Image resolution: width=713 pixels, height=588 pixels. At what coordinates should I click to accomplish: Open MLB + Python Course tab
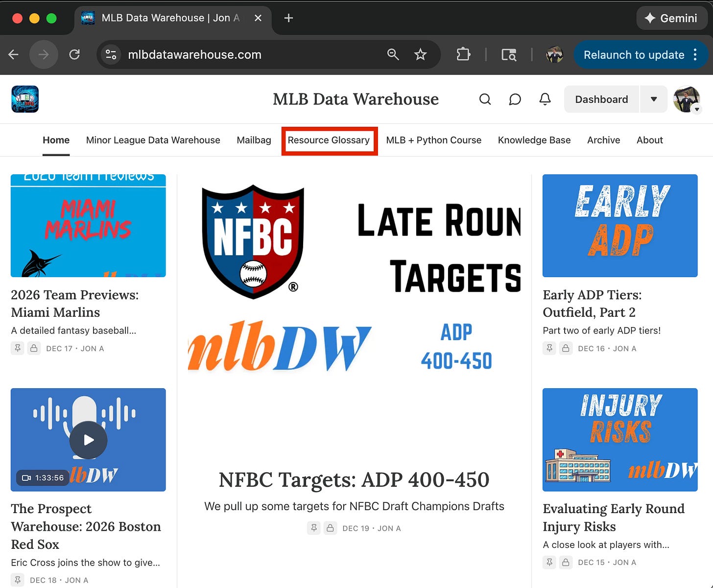(x=433, y=140)
